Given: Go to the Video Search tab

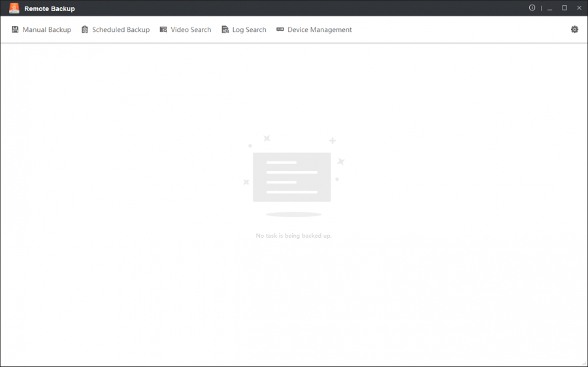Looking at the screenshot, I should [x=186, y=29].
